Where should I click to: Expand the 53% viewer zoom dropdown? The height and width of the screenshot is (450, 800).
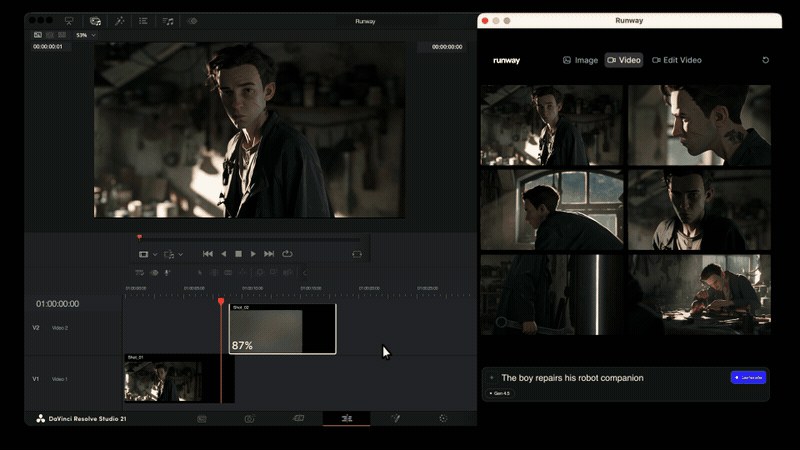[86, 35]
